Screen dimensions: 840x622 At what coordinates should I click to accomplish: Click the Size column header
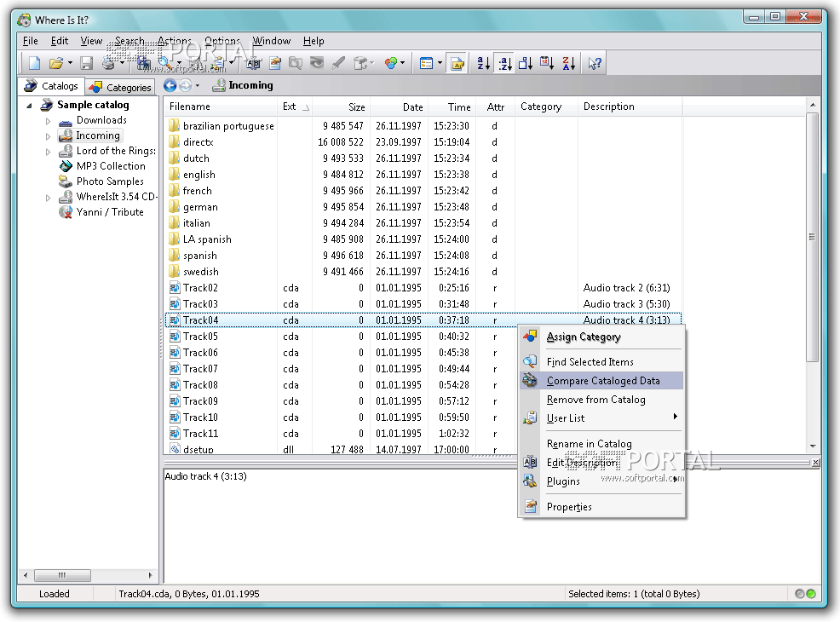click(342, 107)
